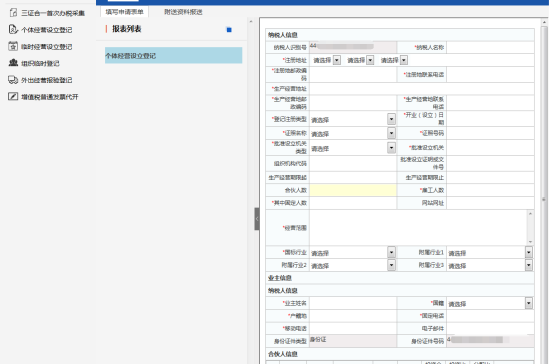Expand the 国标行业 dropdown
The width and height of the screenshot is (554, 364).
391,252
